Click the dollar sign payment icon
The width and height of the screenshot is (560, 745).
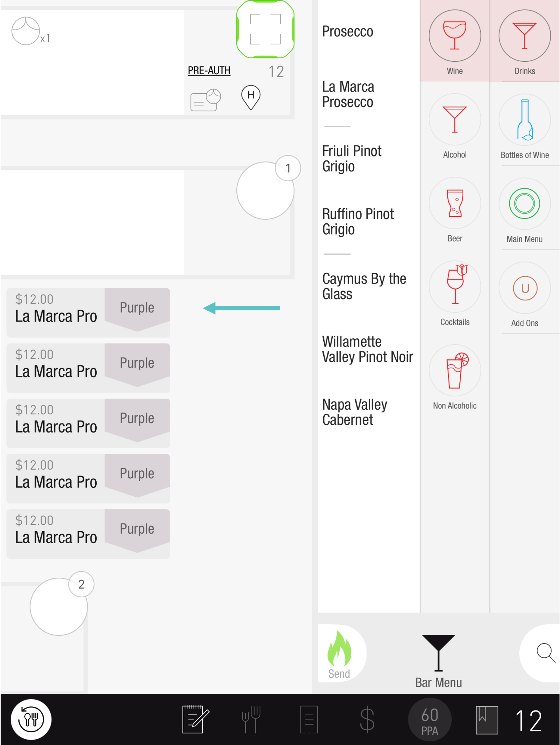click(367, 719)
